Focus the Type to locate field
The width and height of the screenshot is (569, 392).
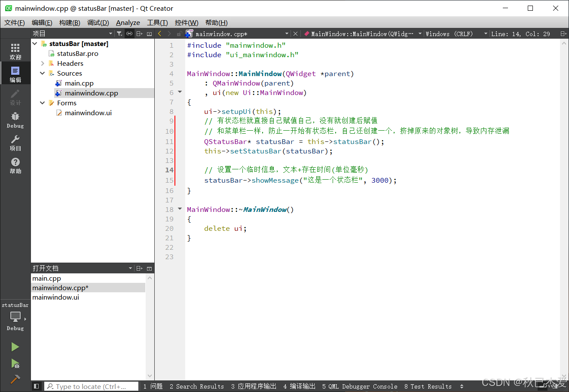(x=91, y=386)
